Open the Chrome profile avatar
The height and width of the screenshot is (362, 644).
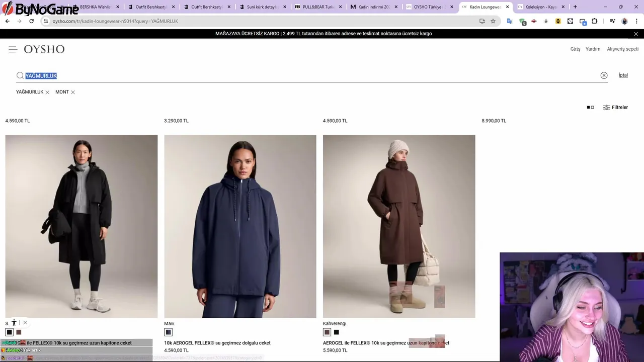pyautogui.click(x=624, y=21)
